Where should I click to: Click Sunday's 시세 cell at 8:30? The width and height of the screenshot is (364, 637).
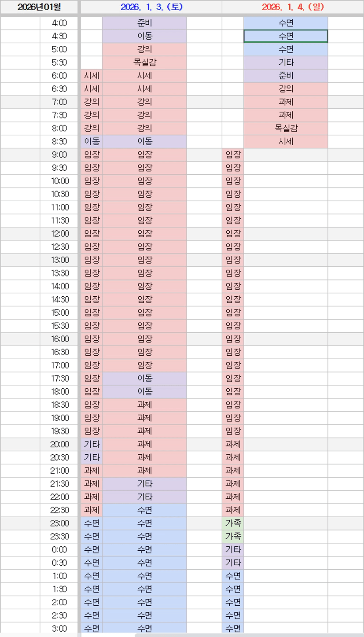point(286,142)
